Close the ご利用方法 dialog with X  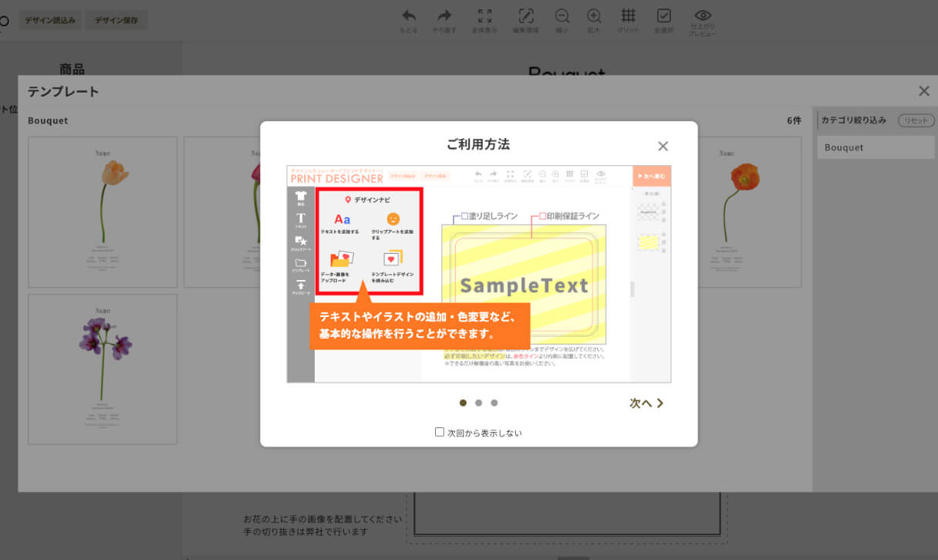click(x=663, y=147)
